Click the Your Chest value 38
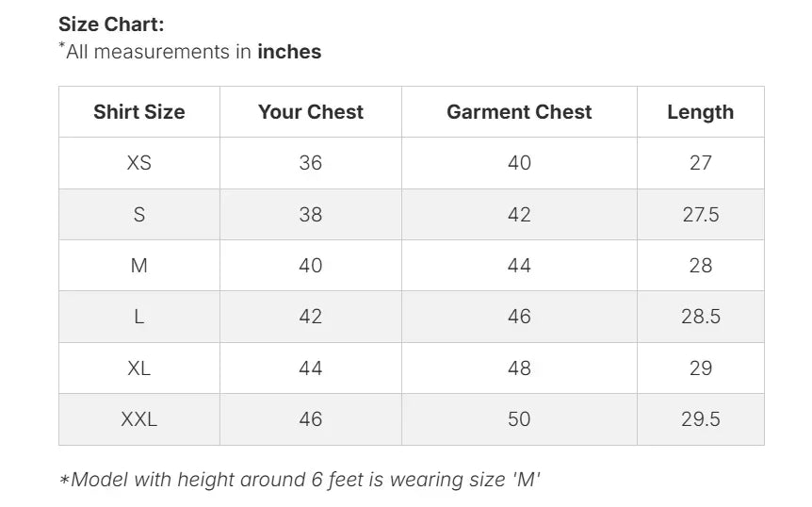The width and height of the screenshot is (812, 507). tap(311, 215)
